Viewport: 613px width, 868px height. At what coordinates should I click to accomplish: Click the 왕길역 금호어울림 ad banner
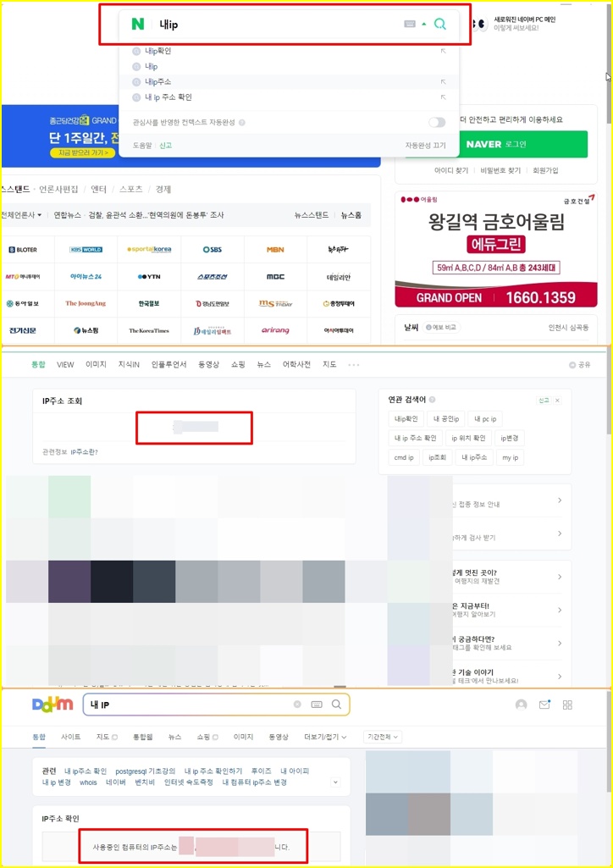(x=496, y=250)
